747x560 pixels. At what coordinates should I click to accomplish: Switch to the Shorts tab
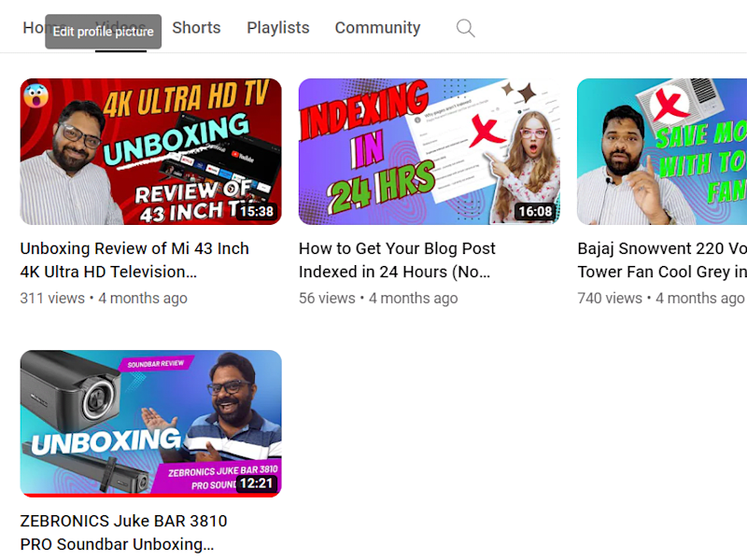point(196,28)
